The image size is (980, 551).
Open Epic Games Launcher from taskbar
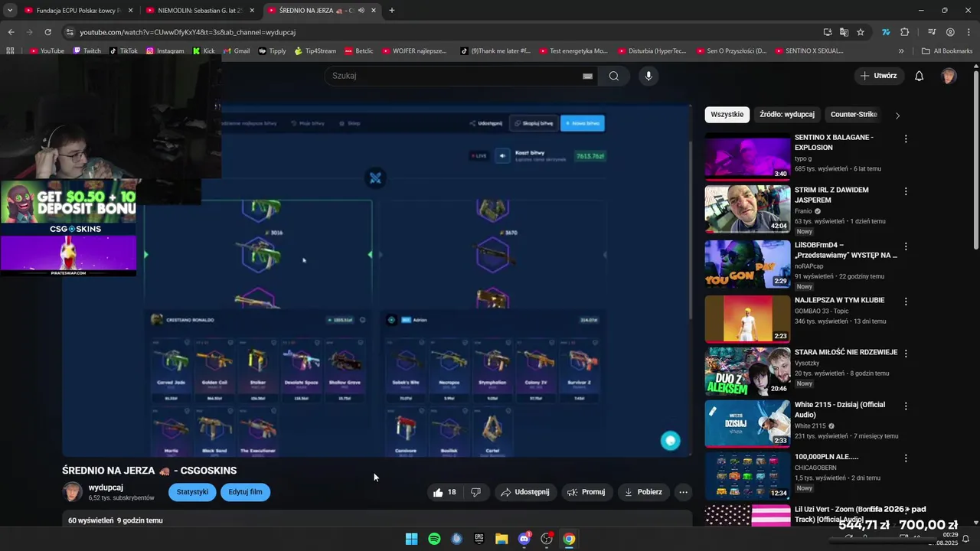click(479, 539)
